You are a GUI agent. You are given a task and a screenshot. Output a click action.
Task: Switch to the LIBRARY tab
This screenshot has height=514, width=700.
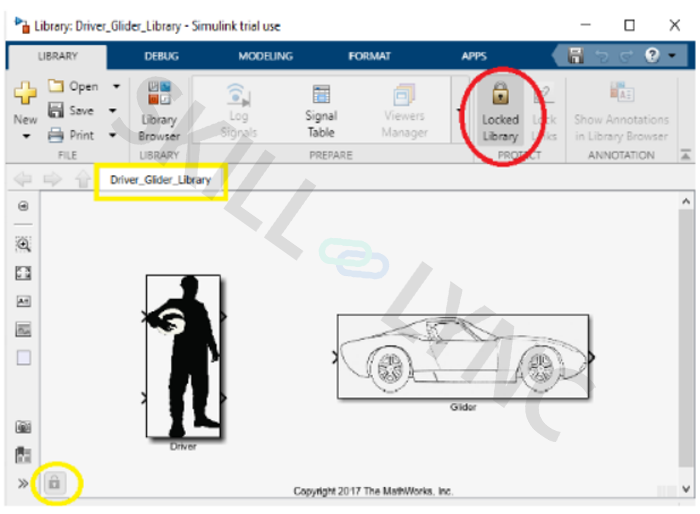click(58, 56)
